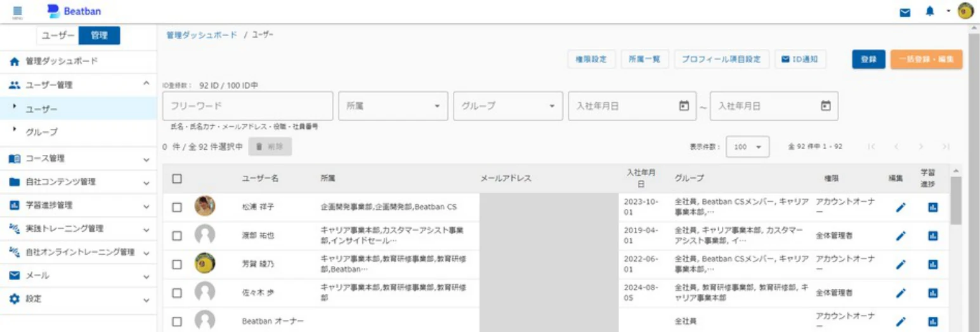The width and height of the screenshot is (980, 332).
Task: Open learning progress for 芳賀 綾乃
Action: 932,264
